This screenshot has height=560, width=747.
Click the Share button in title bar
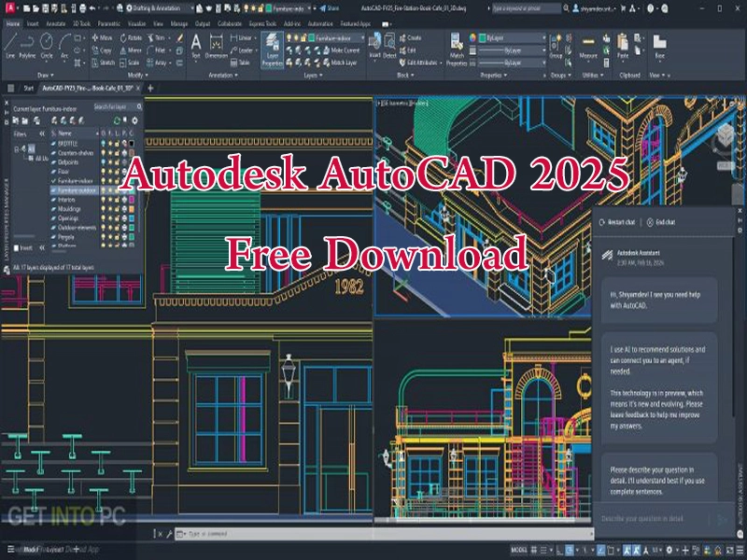pyautogui.click(x=330, y=8)
